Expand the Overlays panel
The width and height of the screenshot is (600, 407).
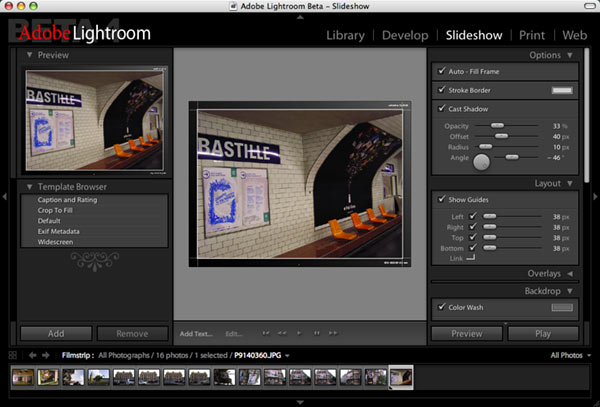click(570, 274)
